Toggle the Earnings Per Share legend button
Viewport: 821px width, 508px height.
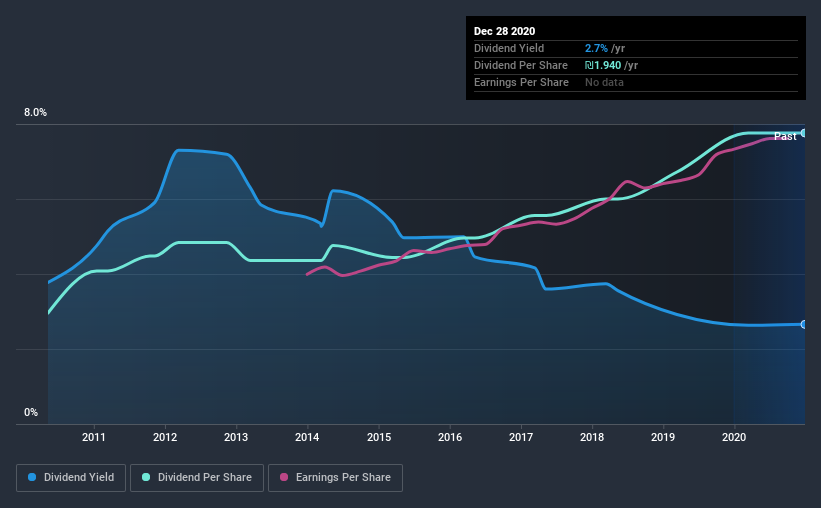click(x=336, y=478)
